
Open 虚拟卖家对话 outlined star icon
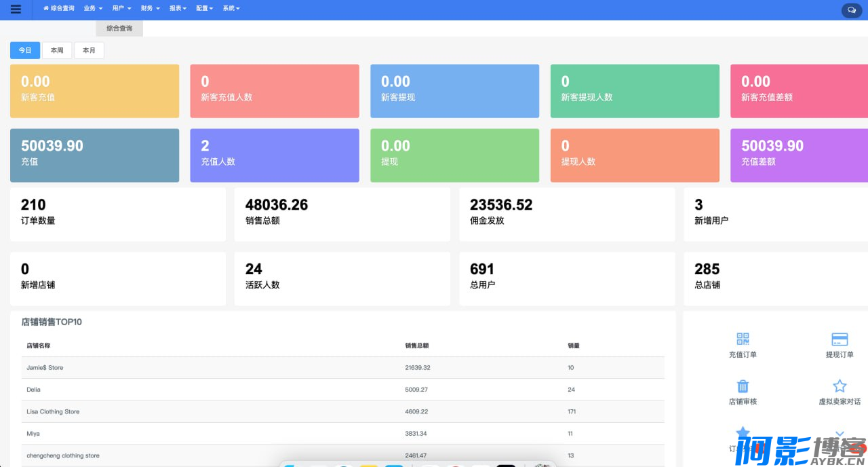(x=840, y=386)
